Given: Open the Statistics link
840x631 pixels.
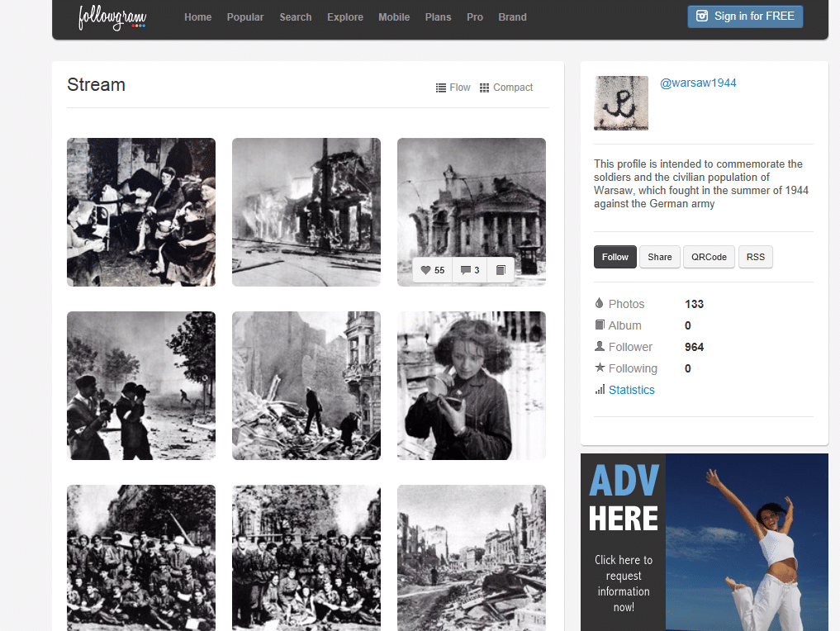Looking at the screenshot, I should (631, 390).
